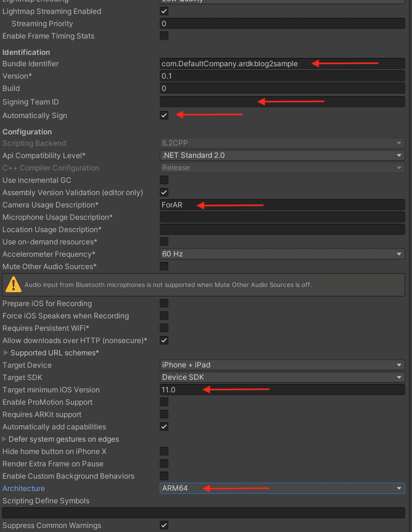This screenshot has width=412, height=532.
Task: Disable Automatically Sign checkbox
Action: (x=164, y=116)
